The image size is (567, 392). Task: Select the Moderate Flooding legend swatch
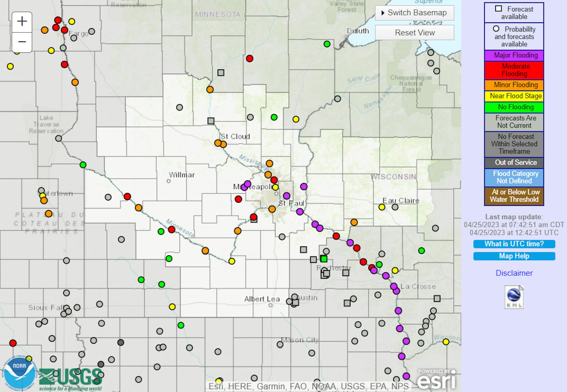pos(514,70)
